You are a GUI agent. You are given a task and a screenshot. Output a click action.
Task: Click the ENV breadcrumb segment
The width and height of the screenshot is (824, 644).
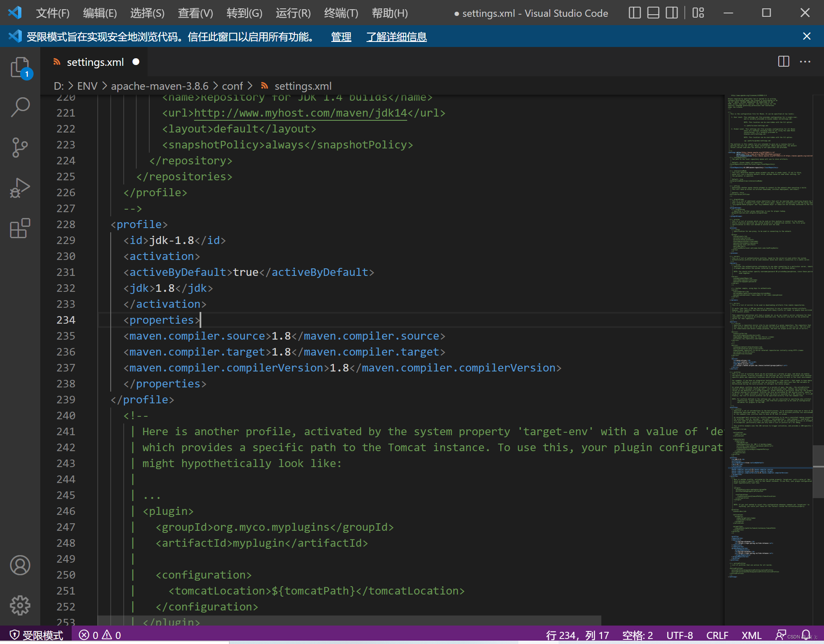point(87,86)
